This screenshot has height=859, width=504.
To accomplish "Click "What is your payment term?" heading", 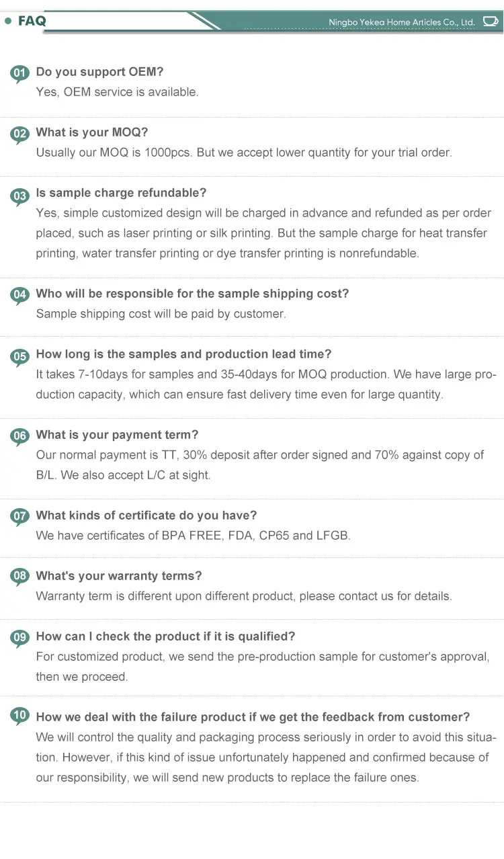I will [117, 435].
